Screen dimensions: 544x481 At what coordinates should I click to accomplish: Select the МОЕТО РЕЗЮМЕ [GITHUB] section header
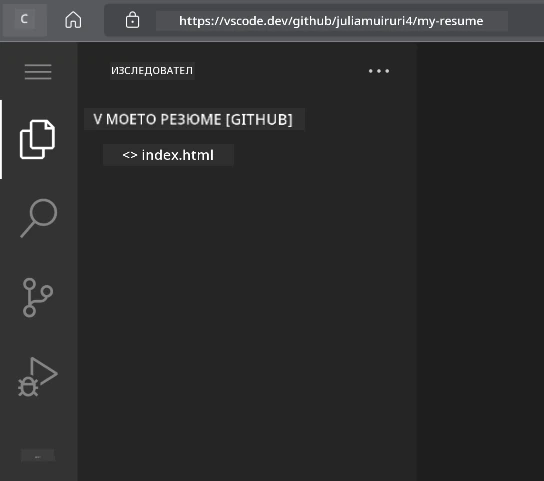(194, 119)
